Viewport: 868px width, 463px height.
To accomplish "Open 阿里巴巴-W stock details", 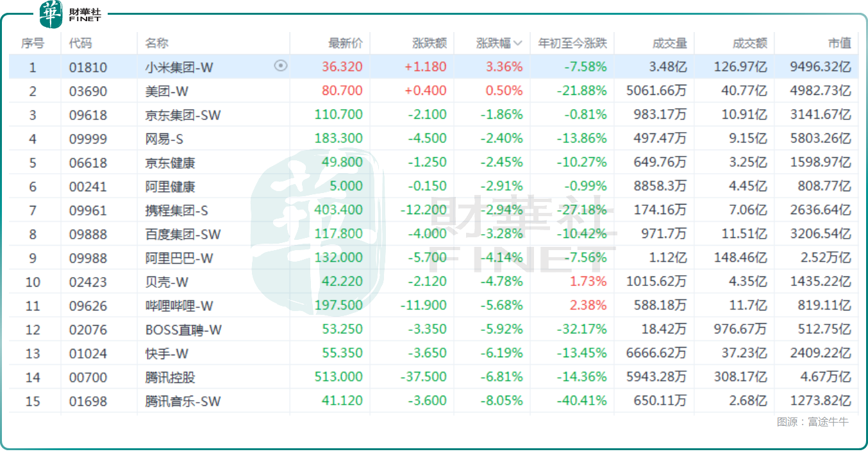I will pos(179,258).
